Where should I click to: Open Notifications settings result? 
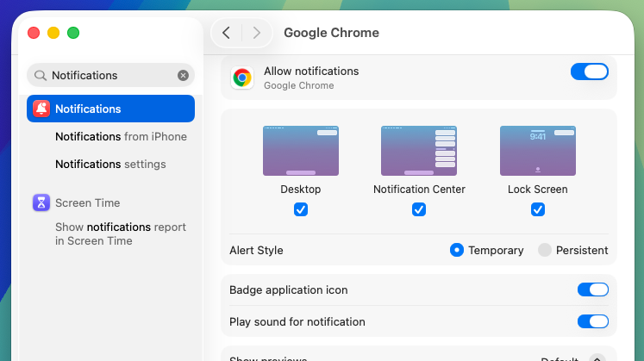(110, 164)
